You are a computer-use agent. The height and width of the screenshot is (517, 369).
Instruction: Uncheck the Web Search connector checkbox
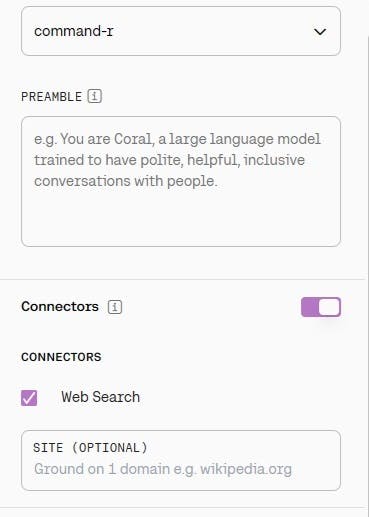coord(29,398)
